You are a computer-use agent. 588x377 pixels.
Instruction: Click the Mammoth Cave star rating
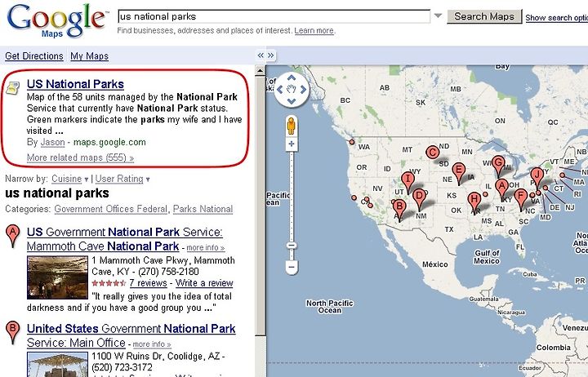click(x=109, y=283)
